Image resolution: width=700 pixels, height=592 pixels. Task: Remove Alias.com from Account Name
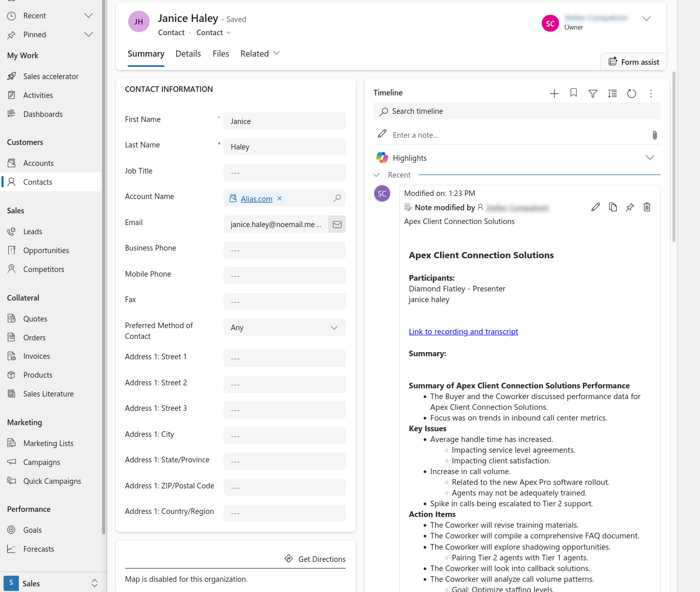280,199
